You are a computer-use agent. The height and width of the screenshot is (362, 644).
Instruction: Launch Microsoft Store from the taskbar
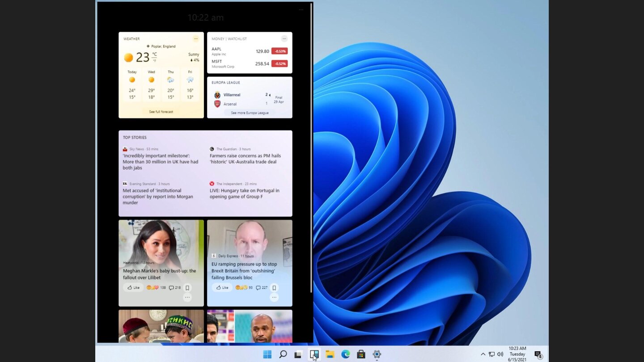click(x=361, y=354)
